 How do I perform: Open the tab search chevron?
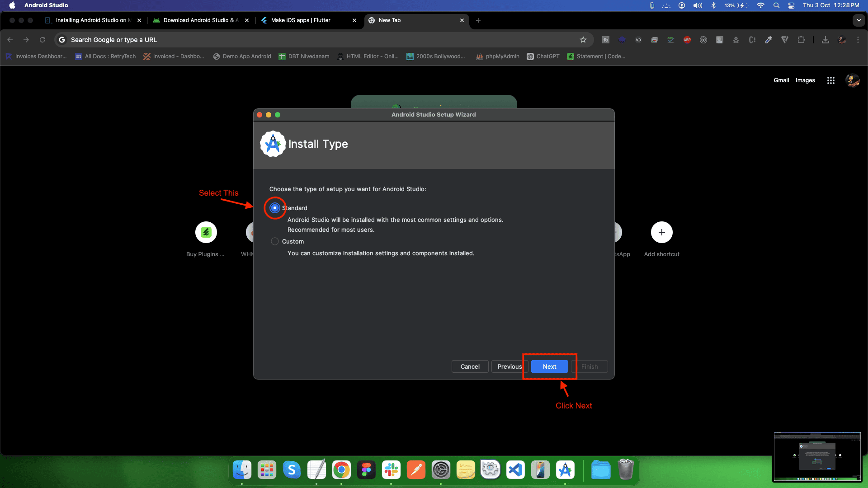(859, 20)
